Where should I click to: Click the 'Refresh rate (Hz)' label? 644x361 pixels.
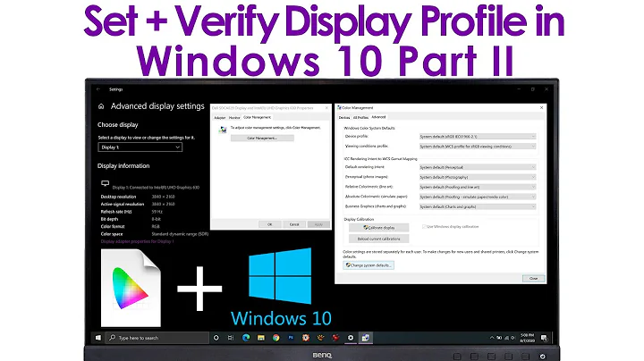point(116,212)
